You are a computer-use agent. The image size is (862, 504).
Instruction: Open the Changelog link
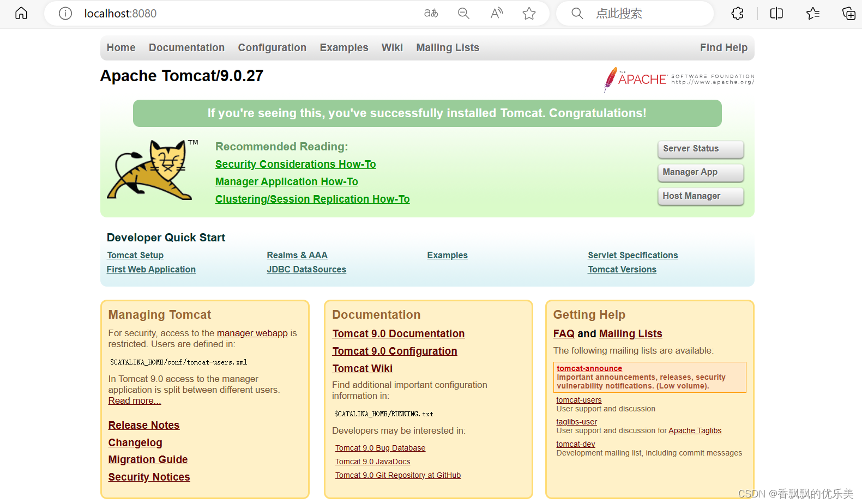coord(135,442)
